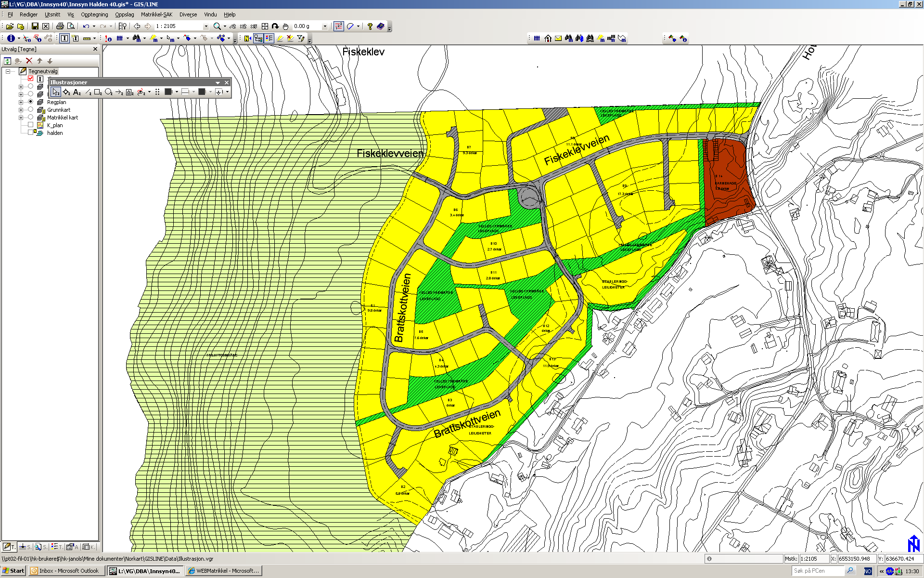The width and height of the screenshot is (924, 578).
Task: Open the Hjelp menu
Action: 230,14
